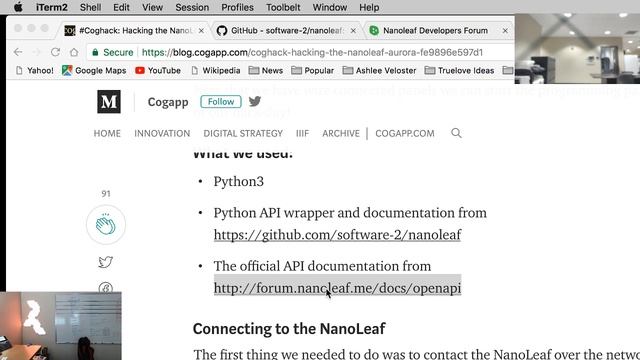Viewport: 640px width, 360px height.
Task: Go to the IIIF section
Action: tap(302, 133)
